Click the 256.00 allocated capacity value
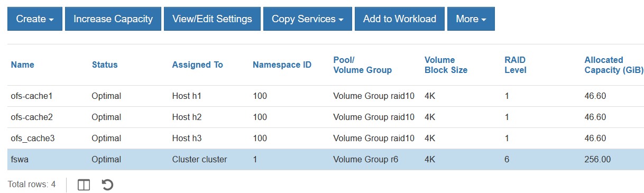This screenshot has width=644, height=193. (x=597, y=159)
